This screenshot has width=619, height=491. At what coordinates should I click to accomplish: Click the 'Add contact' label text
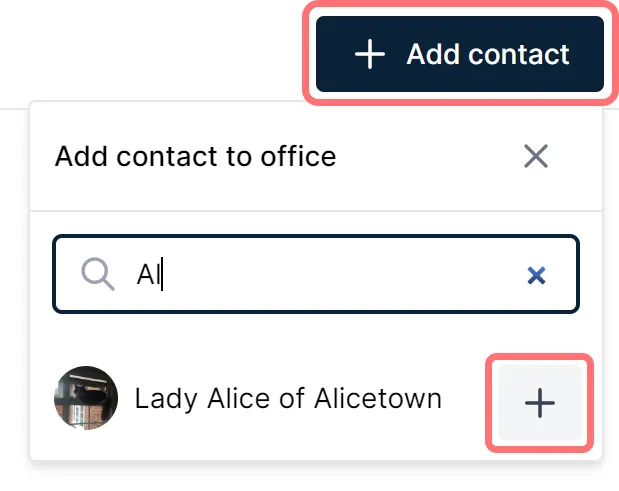tap(488, 54)
